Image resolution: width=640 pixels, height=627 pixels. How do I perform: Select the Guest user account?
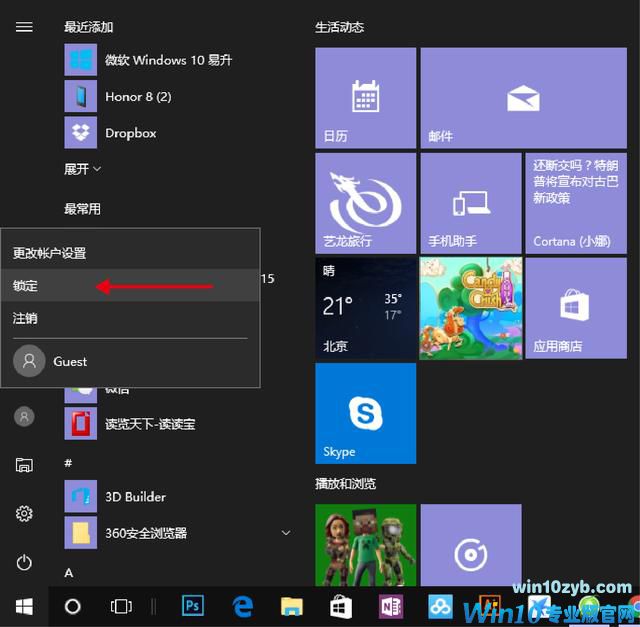coord(70,361)
